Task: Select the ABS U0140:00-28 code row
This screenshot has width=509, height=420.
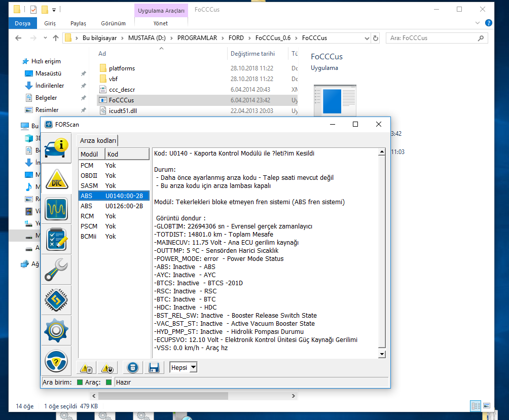Action: (114, 196)
